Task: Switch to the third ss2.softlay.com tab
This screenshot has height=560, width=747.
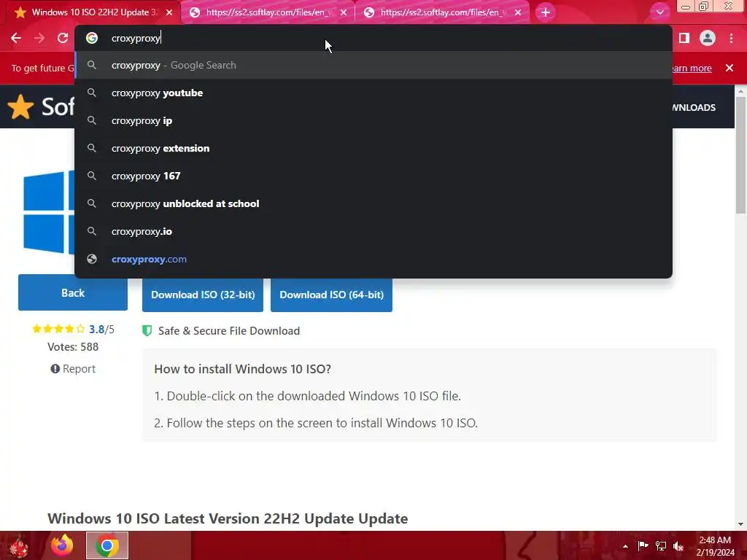Action: 441,12
